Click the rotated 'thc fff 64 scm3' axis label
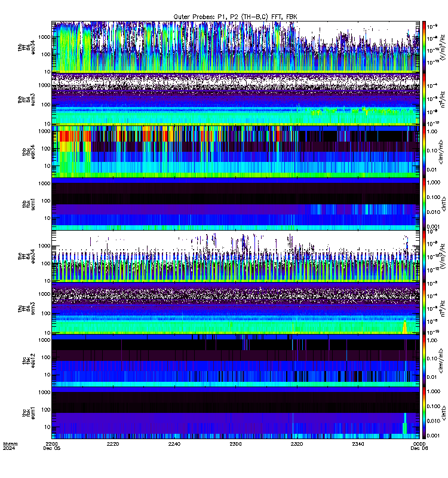This screenshot has width=448, height=478. click(x=26, y=308)
